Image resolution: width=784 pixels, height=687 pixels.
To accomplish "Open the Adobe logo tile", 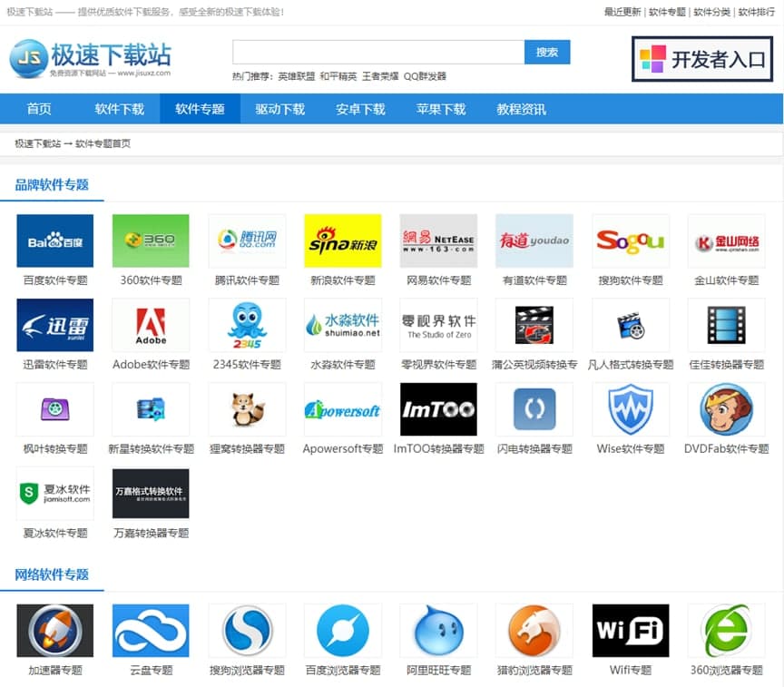I will [151, 325].
